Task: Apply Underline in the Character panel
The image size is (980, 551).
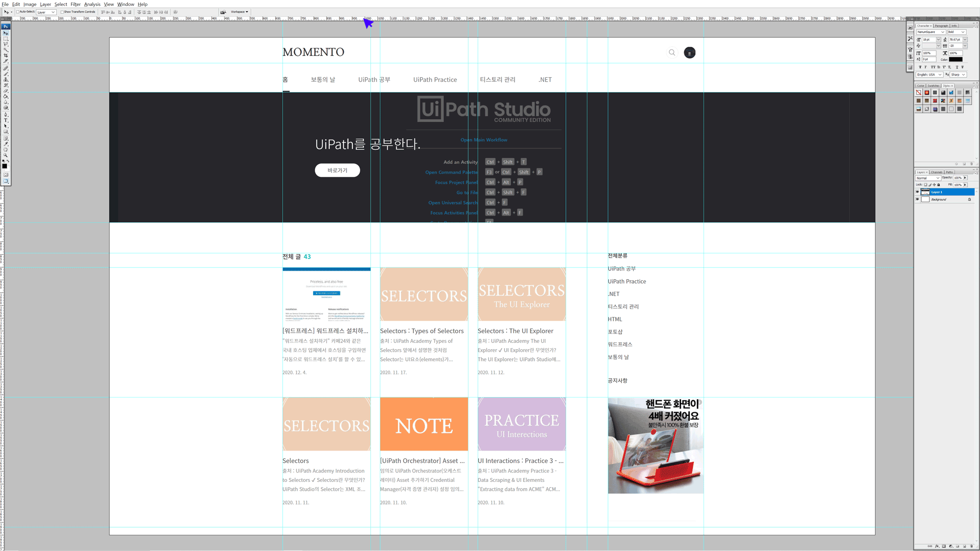Action: pos(957,67)
